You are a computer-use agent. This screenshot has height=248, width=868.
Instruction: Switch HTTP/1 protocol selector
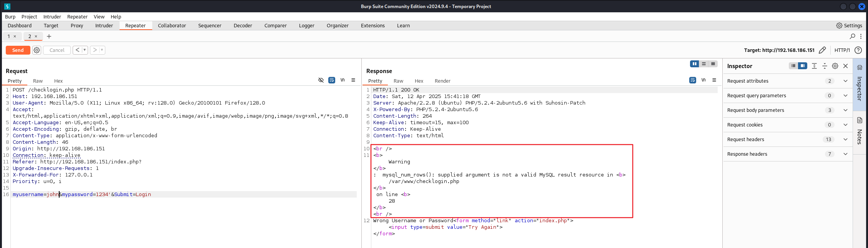pyautogui.click(x=842, y=50)
